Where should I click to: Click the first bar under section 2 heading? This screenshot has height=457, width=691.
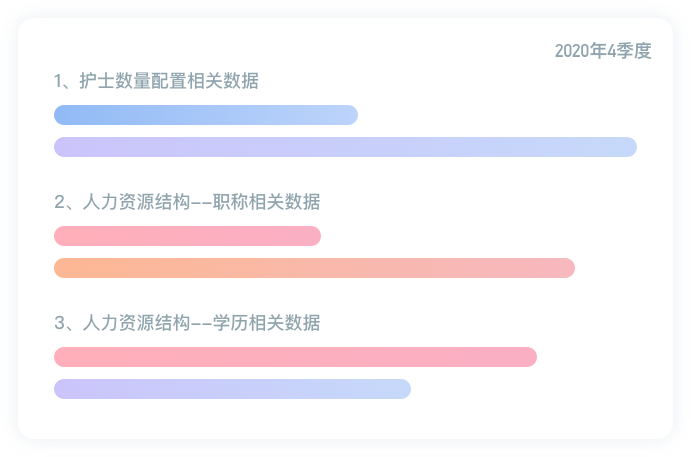coord(187,236)
